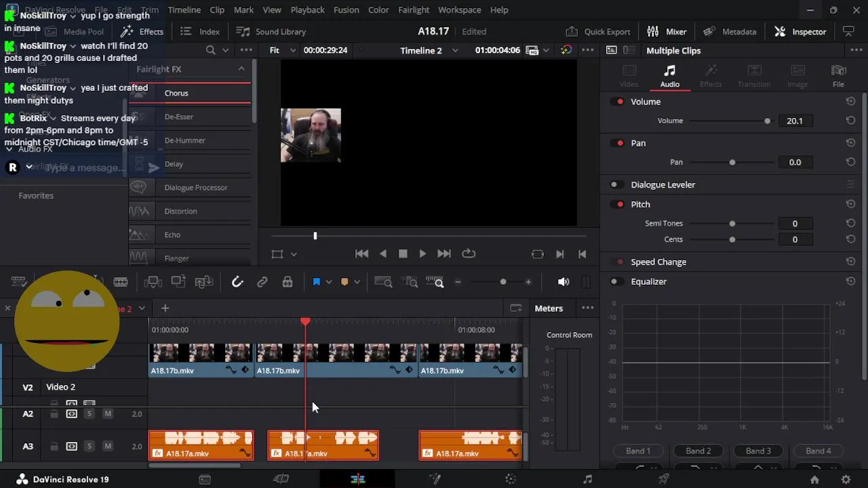Image resolution: width=868 pixels, height=488 pixels.
Task: Switch to the Inspector File tab
Action: click(838, 77)
